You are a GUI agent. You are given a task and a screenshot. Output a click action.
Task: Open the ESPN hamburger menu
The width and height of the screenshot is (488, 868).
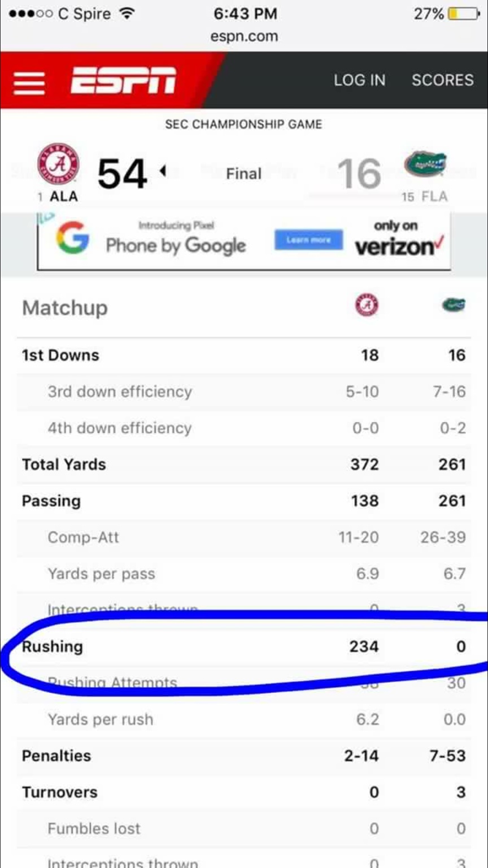point(29,81)
